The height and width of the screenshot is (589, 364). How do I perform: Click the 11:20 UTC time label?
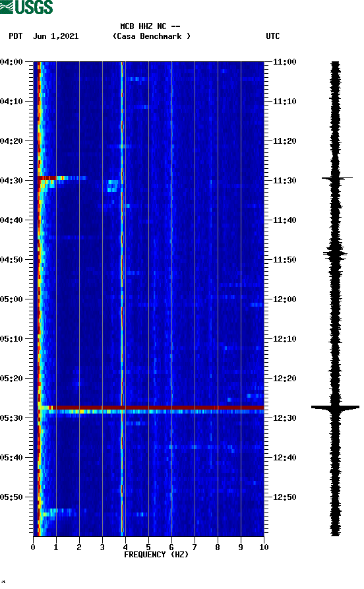(x=284, y=141)
